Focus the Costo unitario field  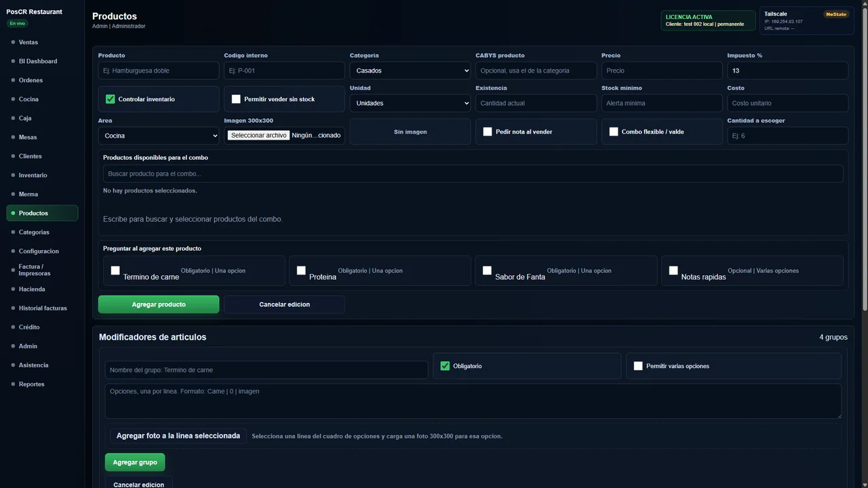pyautogui.click(x=788, y=103)
